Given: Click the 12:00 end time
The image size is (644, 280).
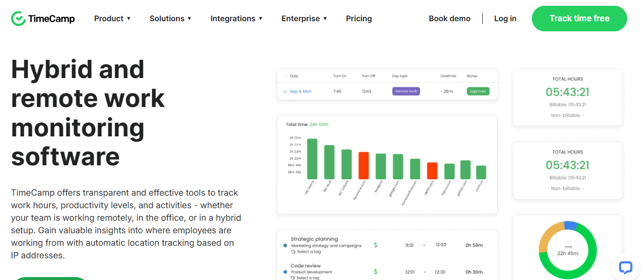Looking at the screenshot, I should click(441, 245).
